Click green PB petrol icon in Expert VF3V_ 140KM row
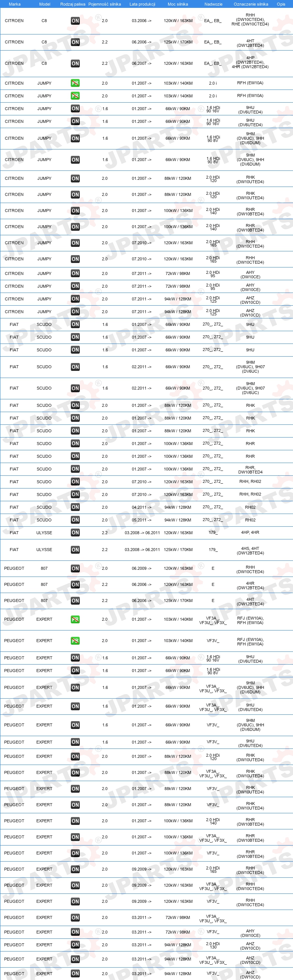The image size is (293, 980). click(x=75, y=641)
